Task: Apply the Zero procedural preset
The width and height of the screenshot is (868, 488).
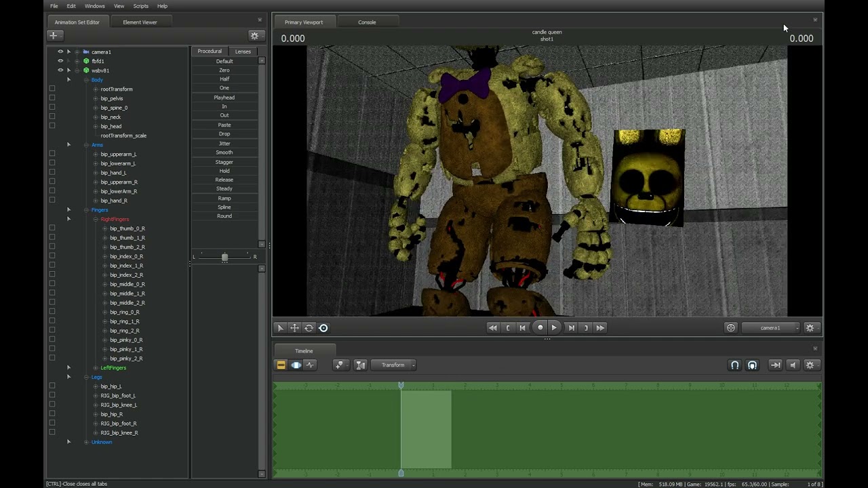Action: (x=224, y=70)
